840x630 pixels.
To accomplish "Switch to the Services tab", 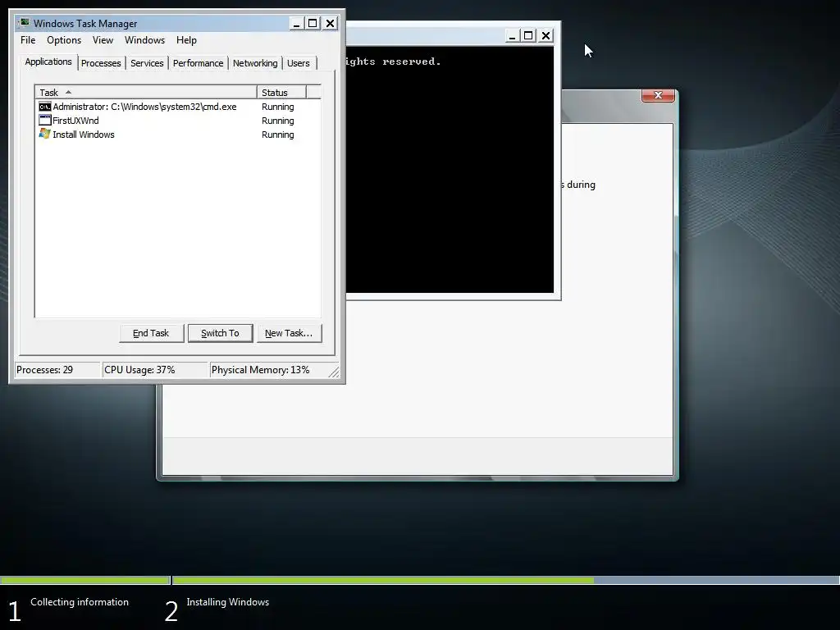I will 147,63.
